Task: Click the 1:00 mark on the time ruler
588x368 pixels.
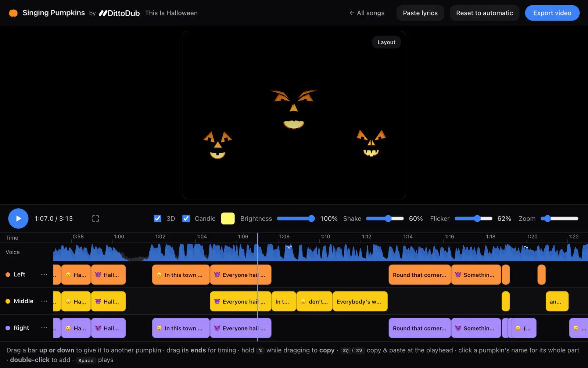Action: [x=119, y=237]
